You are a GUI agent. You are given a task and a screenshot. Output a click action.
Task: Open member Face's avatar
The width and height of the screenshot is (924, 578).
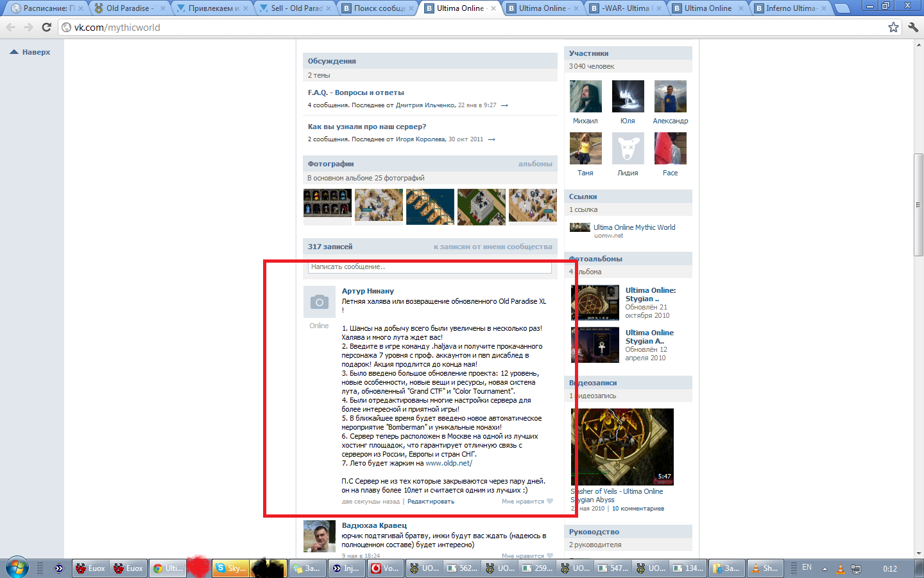[671, 148]
